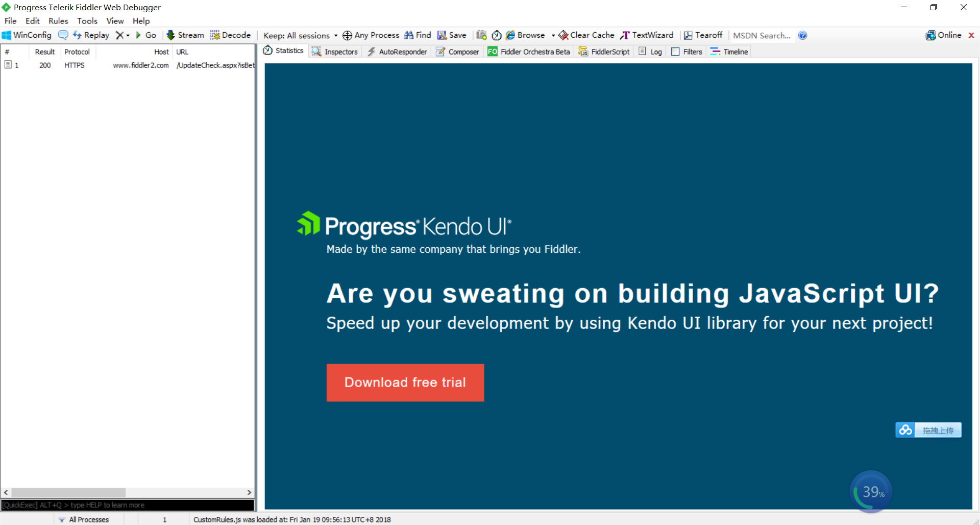Sort by the URL column header
Image resolution: width=980 pixels, height=525 pixels.
[213, 52]
